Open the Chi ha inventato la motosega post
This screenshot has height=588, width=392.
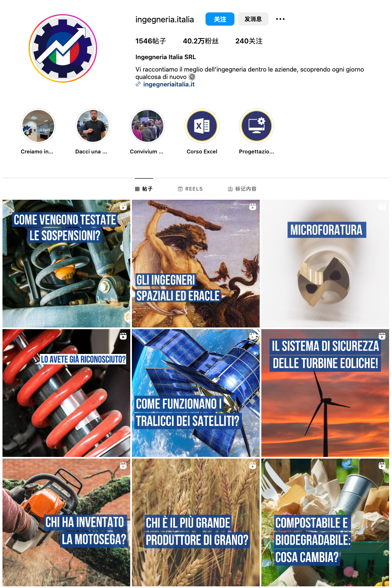point(66,522)
